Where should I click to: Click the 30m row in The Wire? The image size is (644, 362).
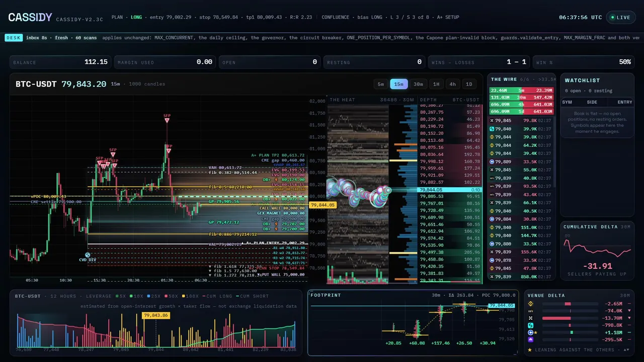click(x=522, y=98)
